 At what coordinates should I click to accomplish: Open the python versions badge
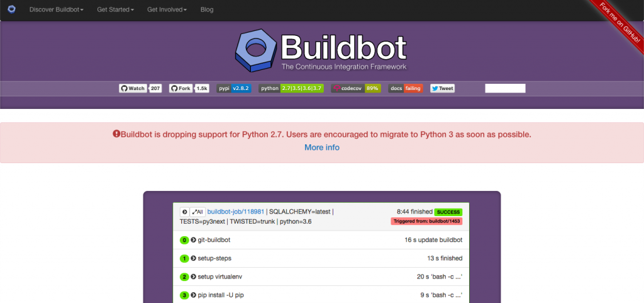(x=291, y=88)
